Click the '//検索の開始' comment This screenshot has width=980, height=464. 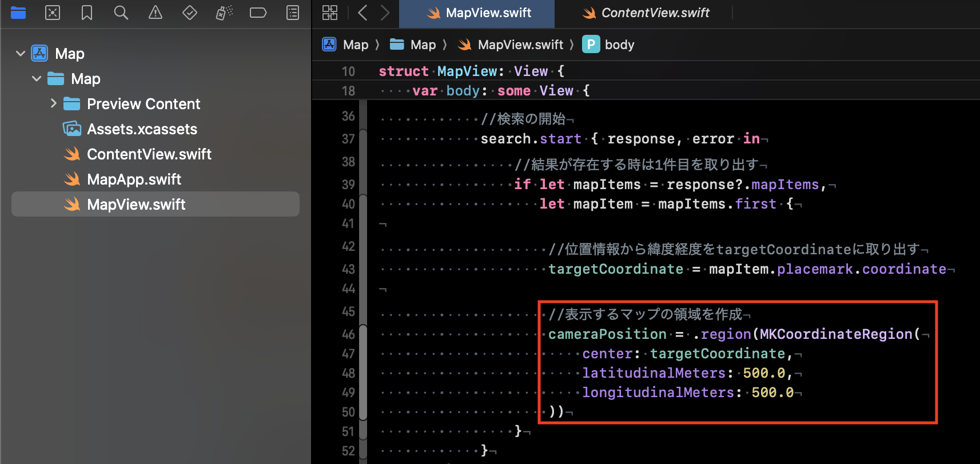[523, 119]
